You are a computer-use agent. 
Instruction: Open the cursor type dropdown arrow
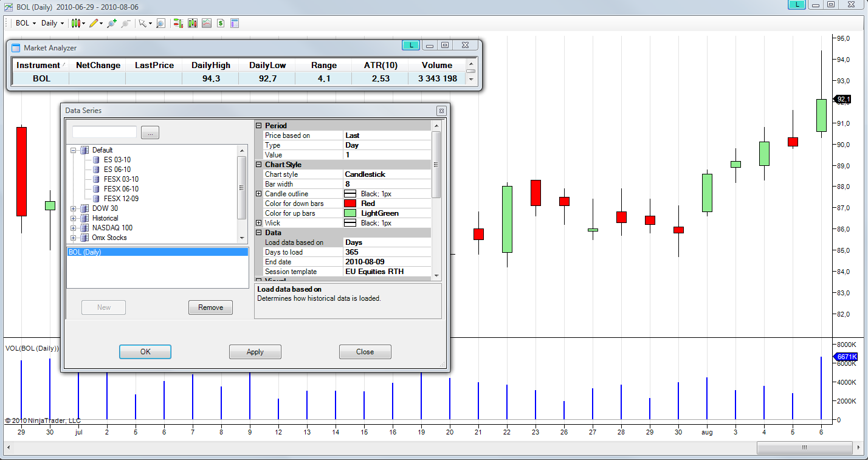150,23
